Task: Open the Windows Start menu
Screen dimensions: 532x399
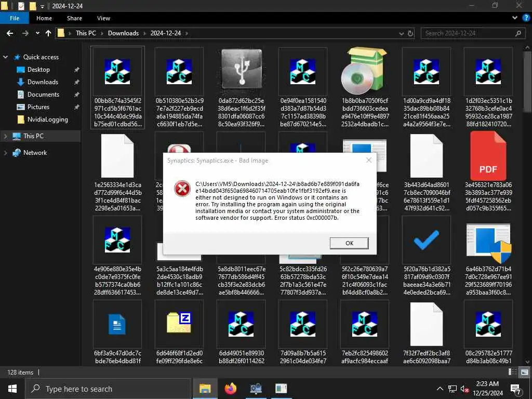Action: coord(12,389)
